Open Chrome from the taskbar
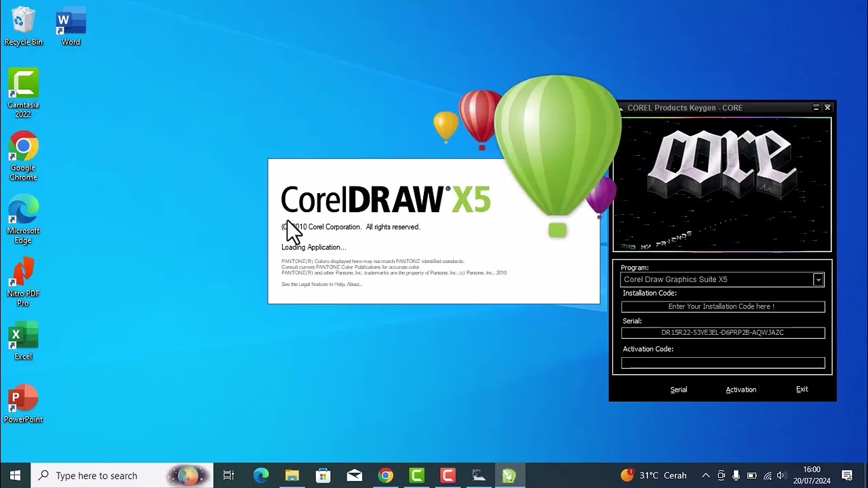This screenshot has height=488, width=868. (x=385, y=475)
